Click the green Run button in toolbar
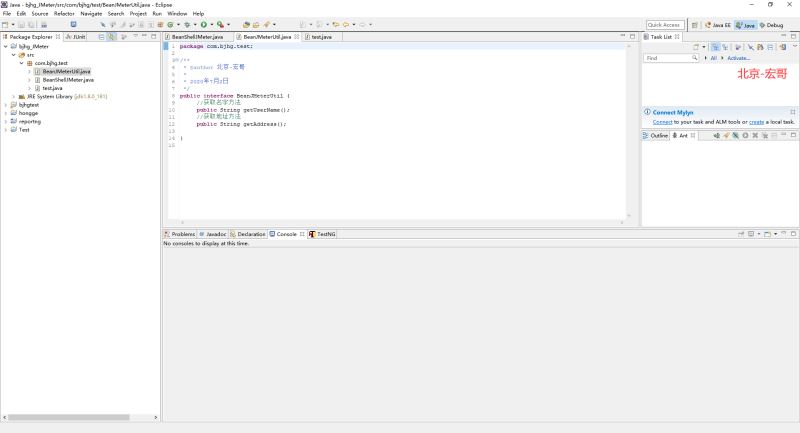Viewport: 800px width, 433px height. 203,24
